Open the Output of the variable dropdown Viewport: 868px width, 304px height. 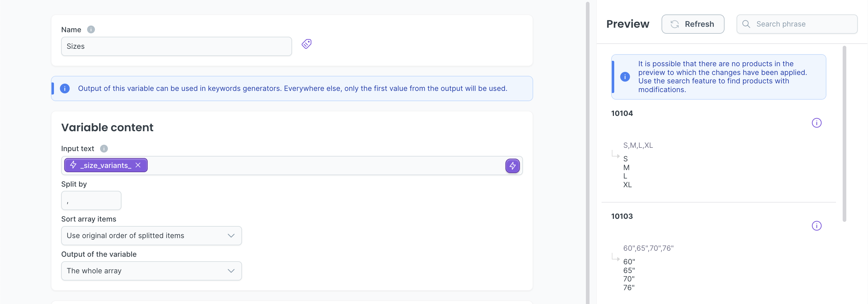point(151,271)
